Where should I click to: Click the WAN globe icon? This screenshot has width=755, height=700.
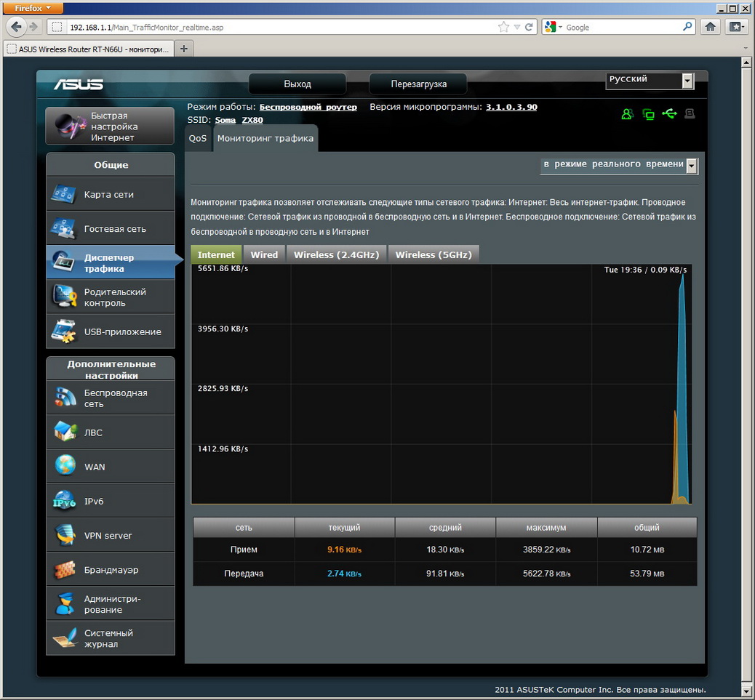(x=64, y=466)
